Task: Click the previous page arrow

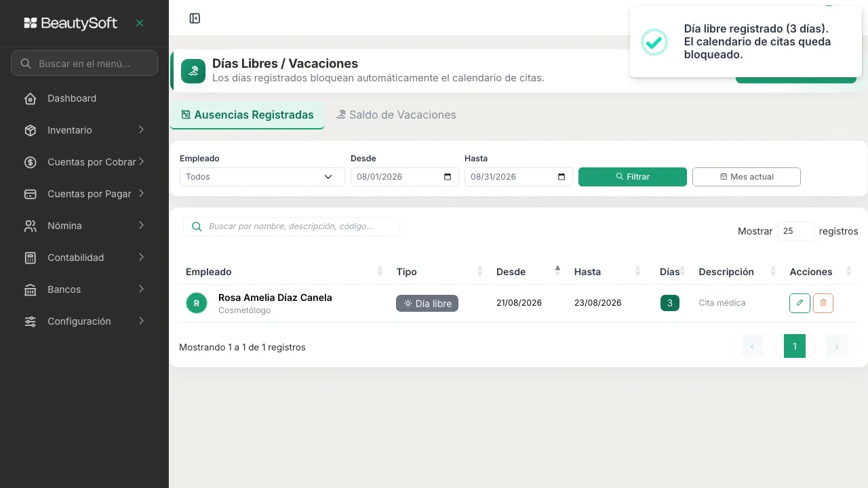Action: tap(753, 346)
